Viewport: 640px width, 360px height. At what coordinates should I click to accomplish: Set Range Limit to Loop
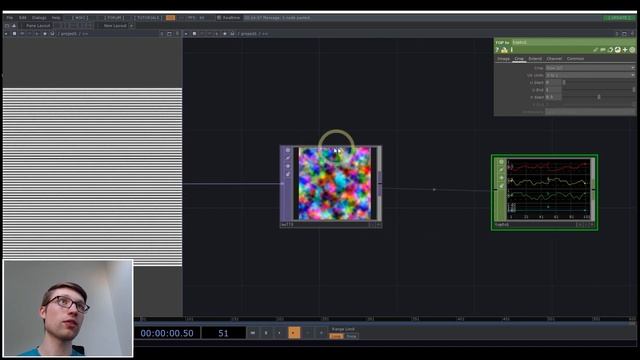(336, 336)
